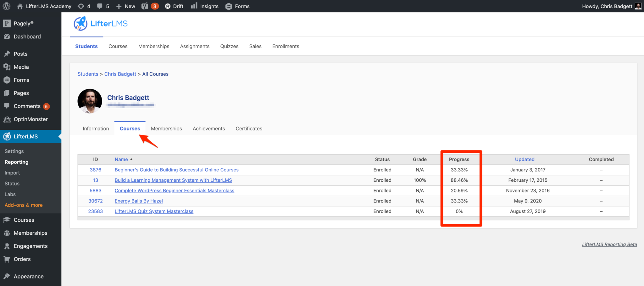
Task: Open the Sales reporting tab
Action: 255,46
